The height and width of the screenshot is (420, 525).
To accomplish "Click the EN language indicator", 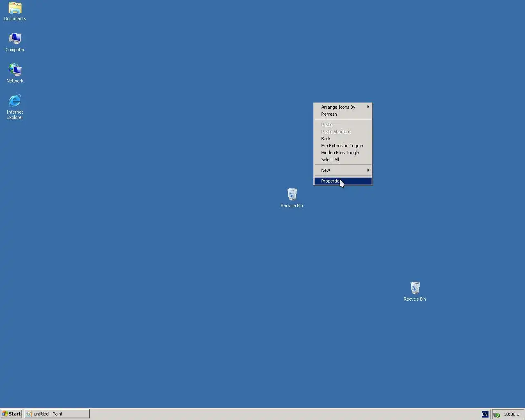I will point(485,414).
